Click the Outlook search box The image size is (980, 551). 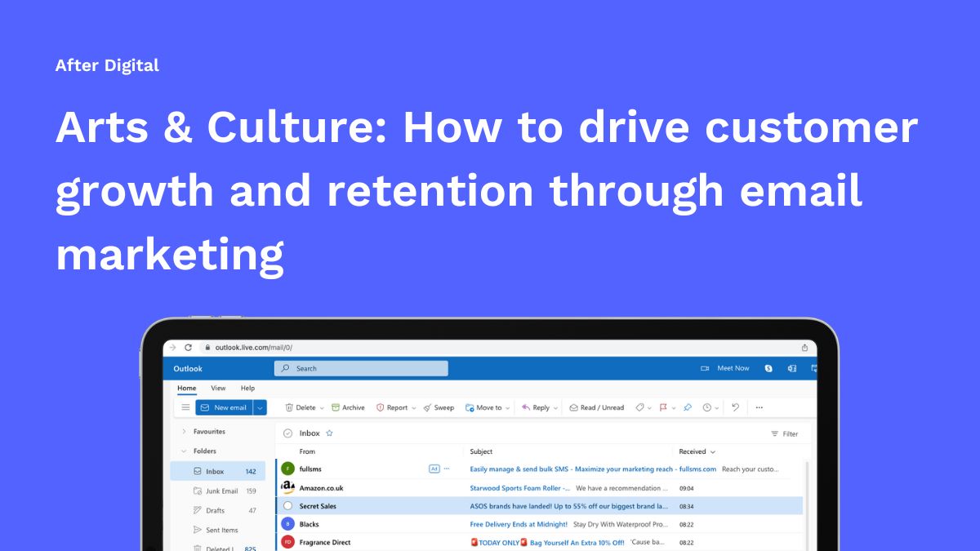[x=361, y=368]
